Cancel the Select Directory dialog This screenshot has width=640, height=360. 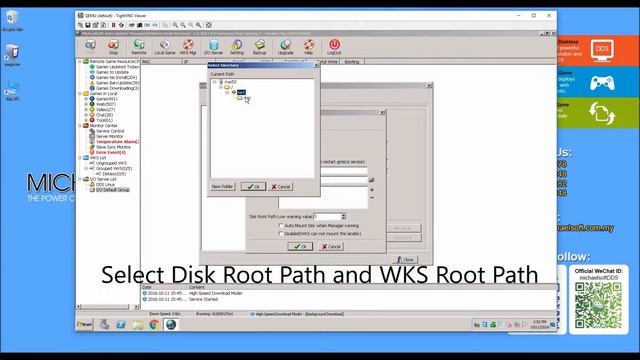point(281,187)
